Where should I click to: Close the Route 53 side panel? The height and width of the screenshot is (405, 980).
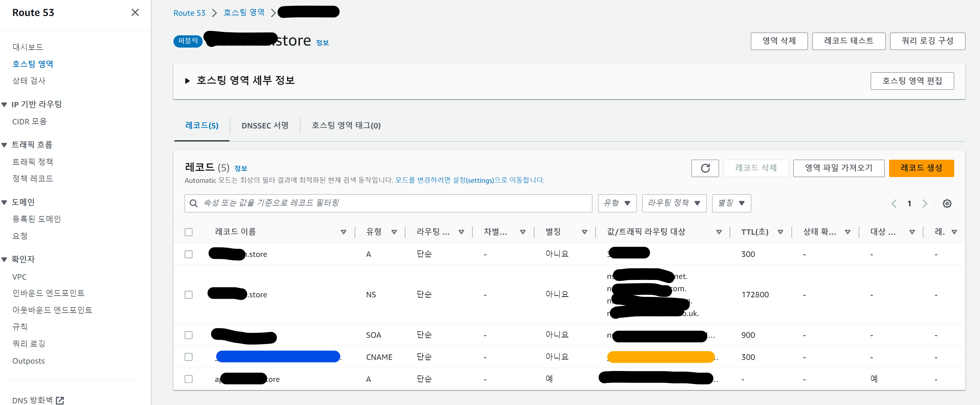click(135, 13)
